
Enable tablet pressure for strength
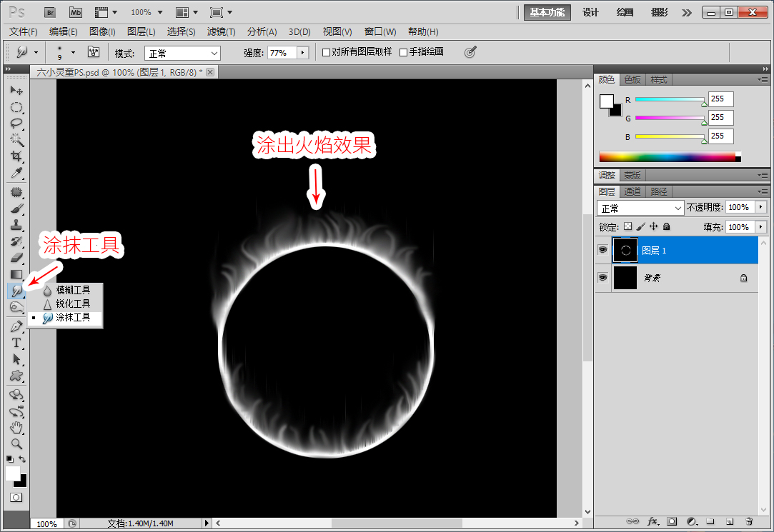(x=470, y=51)
